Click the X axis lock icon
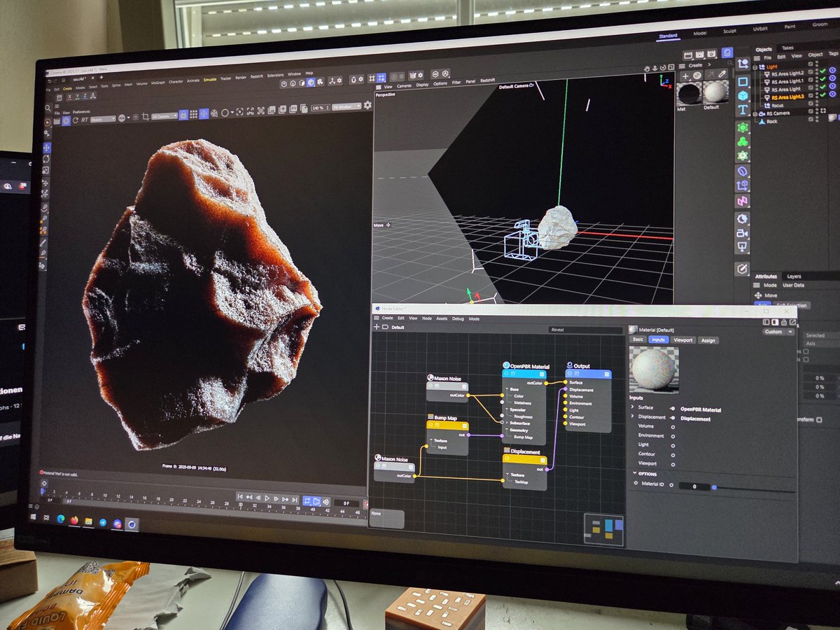 click(x=69, y=96)
